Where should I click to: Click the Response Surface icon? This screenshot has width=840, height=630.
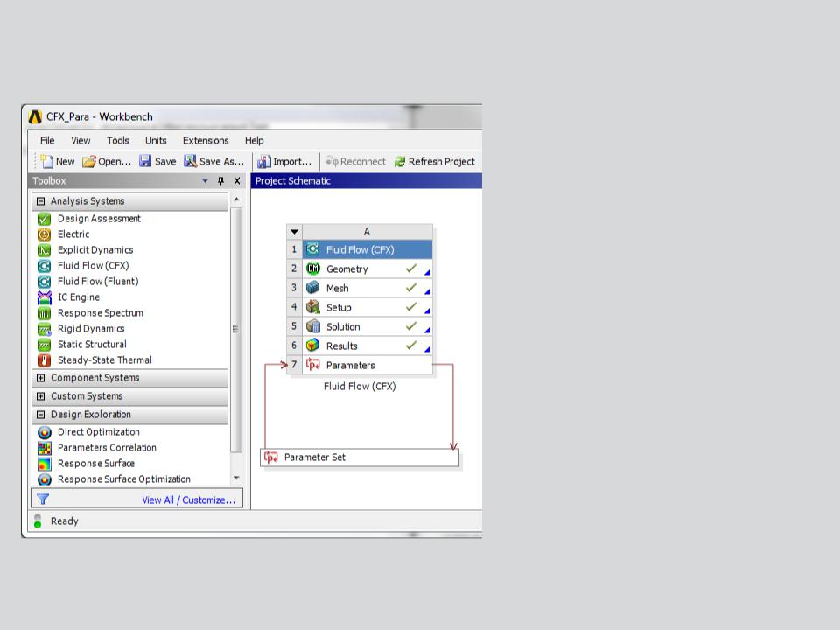click(45, 464)
